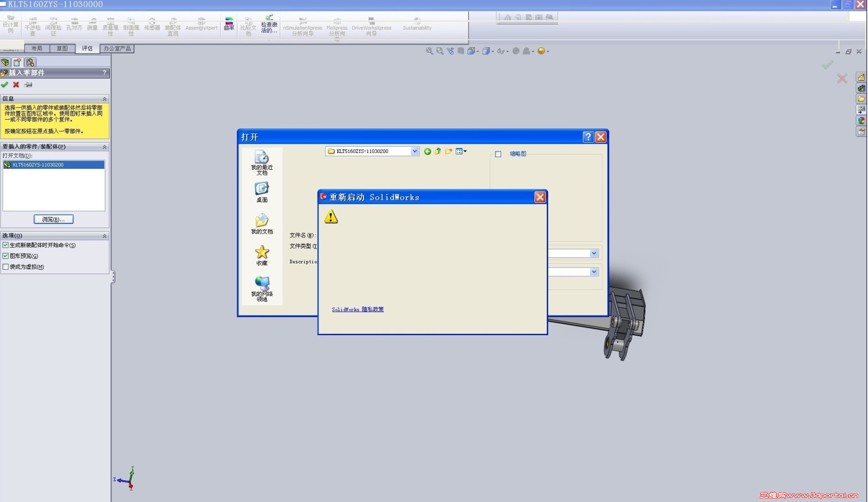This screenshot has width=868, height=502.
Task: Open File Explorer in the task pane
Action: [861, 99]
